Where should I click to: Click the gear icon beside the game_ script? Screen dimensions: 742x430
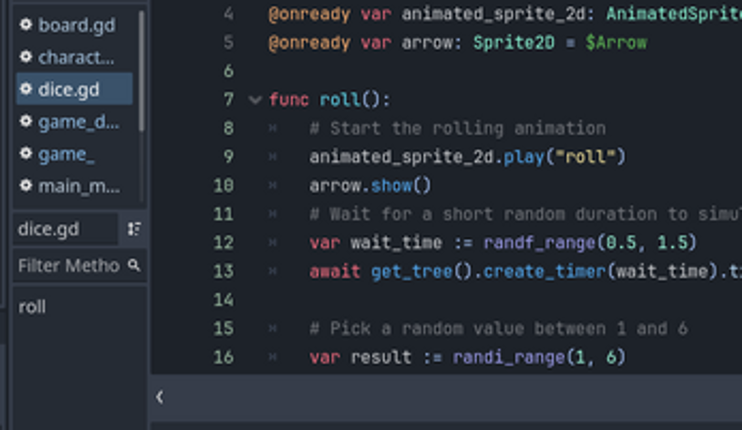pyautogui.click(x=26, y=154)
